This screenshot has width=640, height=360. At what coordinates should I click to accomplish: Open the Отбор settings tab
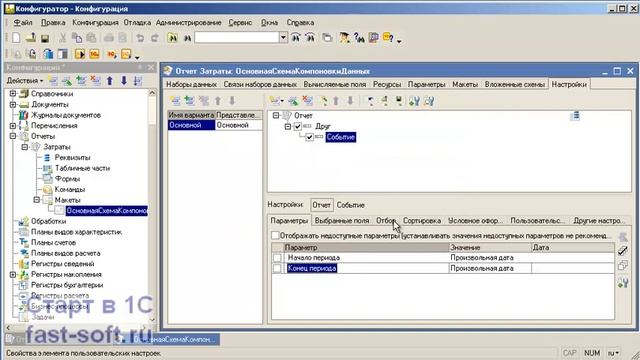385,220
